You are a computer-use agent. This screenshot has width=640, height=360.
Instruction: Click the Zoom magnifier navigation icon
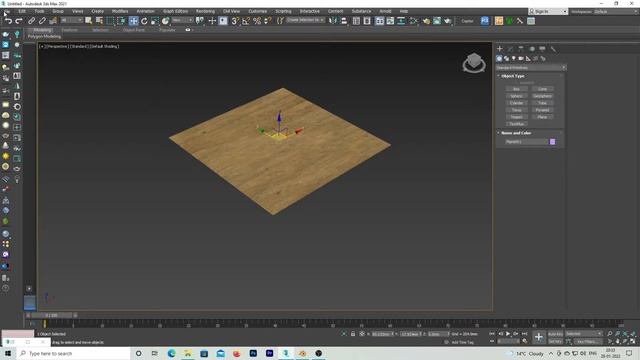(x=610, y=334)
